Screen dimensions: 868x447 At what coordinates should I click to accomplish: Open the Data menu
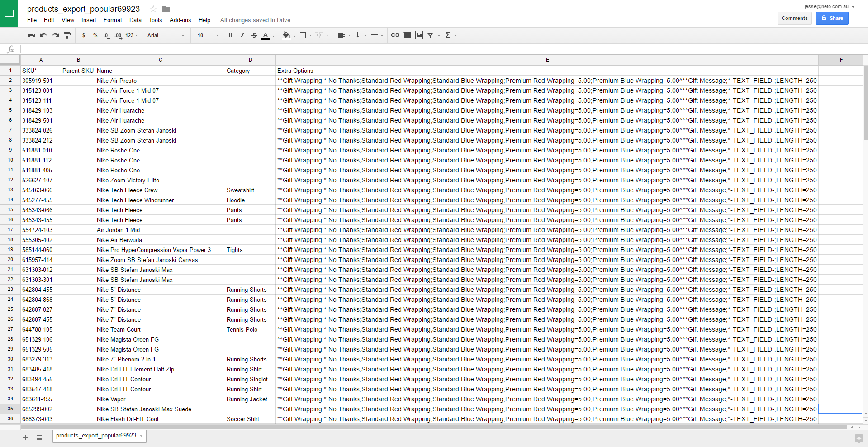pos(135,20)
